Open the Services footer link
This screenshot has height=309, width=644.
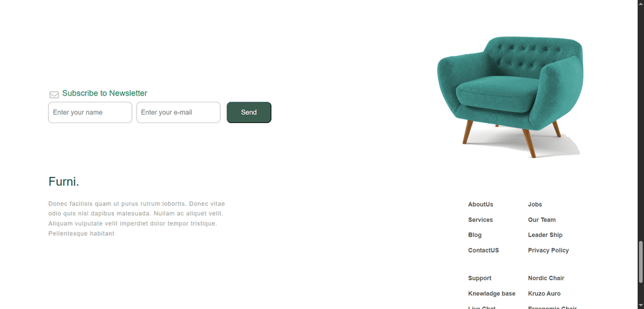[x=480, y=220]
